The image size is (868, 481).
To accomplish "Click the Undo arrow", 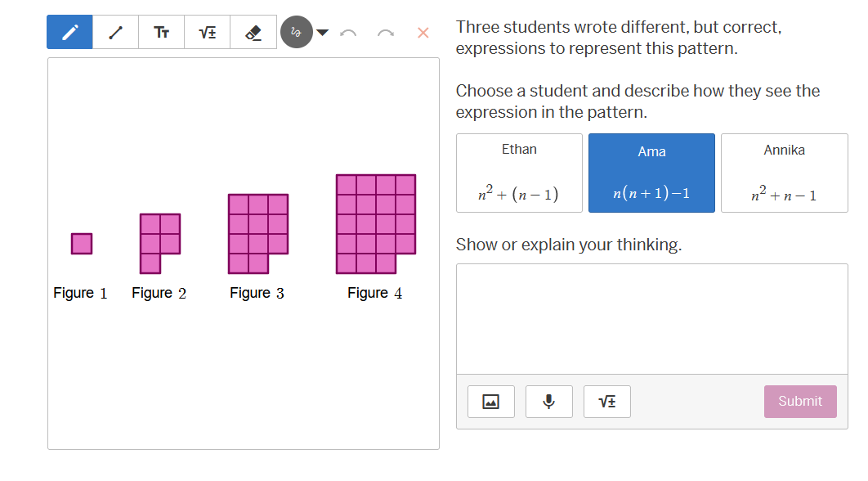I will point(347,33).
